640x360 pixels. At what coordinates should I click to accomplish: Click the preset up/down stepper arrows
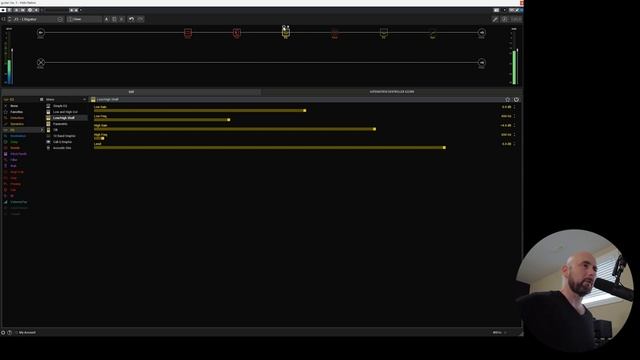(x=9, y=19)
